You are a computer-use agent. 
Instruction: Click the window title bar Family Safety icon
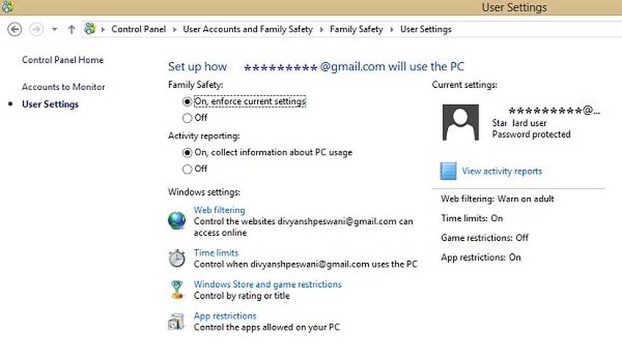[x=7, y=7]
